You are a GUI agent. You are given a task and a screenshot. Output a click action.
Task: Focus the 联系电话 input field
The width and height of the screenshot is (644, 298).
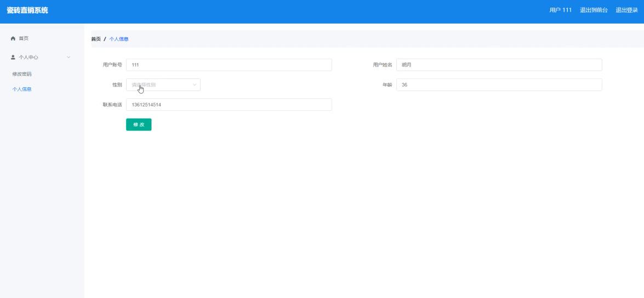[229, 104]
